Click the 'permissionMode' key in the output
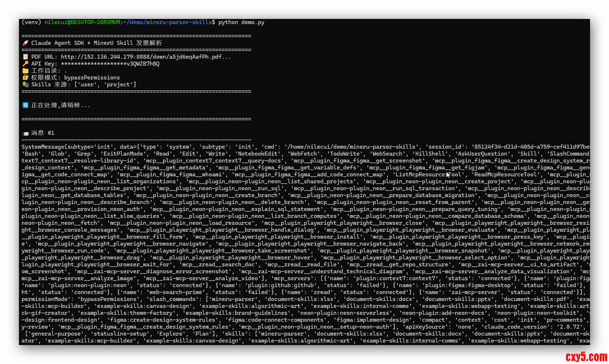Screen dimensions: 609x364 pos(46,299)
